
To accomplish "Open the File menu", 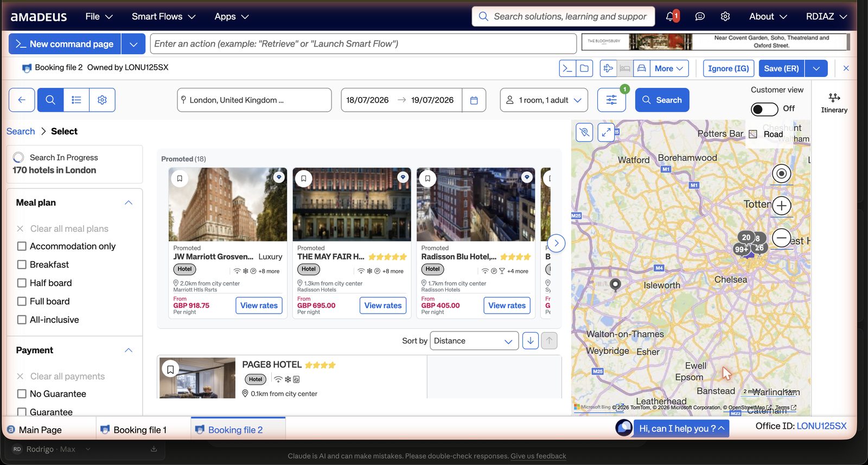I will (99, 16).
